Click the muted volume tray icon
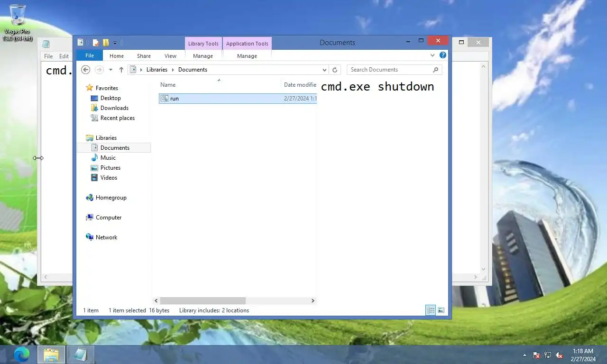The width and height of the screenshot is (607, 364). [x=559, y=355]
